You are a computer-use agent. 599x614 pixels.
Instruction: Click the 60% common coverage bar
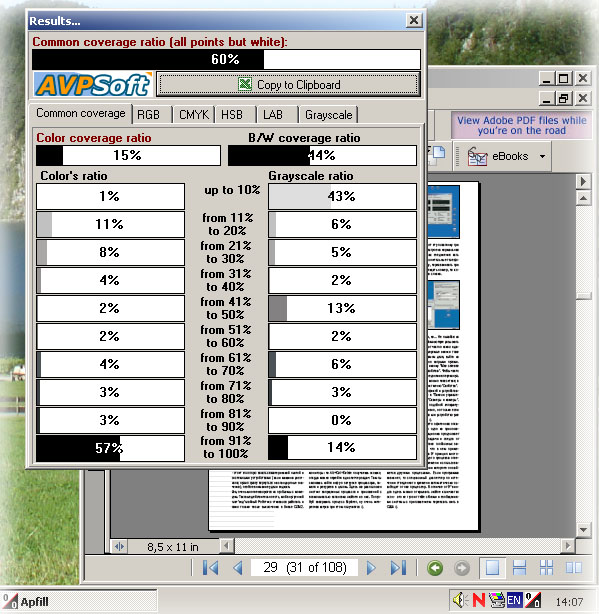(226, 59)
